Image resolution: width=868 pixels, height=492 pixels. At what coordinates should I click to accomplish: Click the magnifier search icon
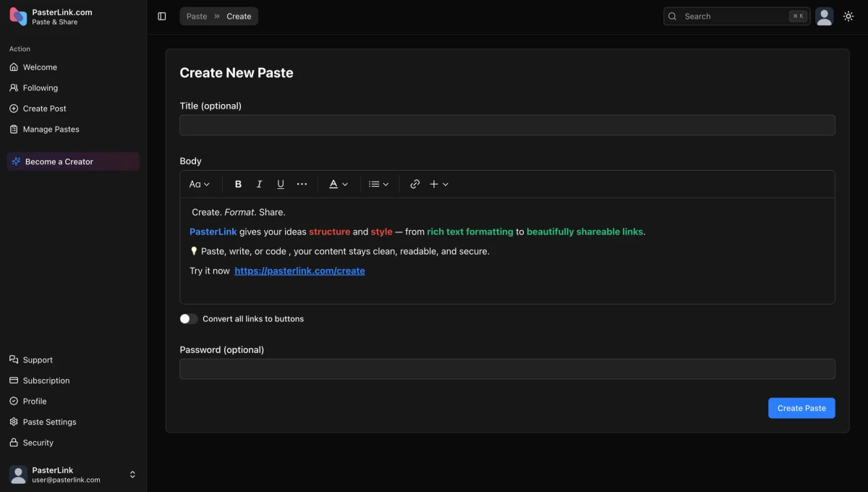click(673, 16)
